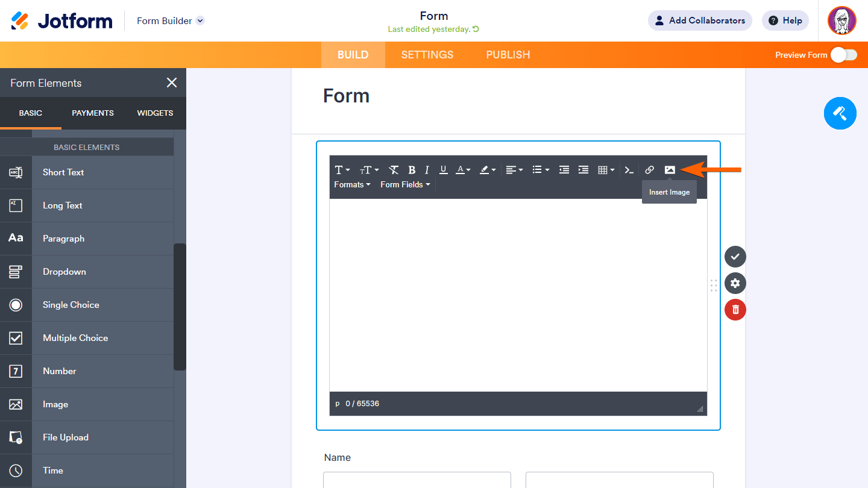This screenshot has height=488, width=868.
Task: Open the text color dropdown
Action: 463,170
